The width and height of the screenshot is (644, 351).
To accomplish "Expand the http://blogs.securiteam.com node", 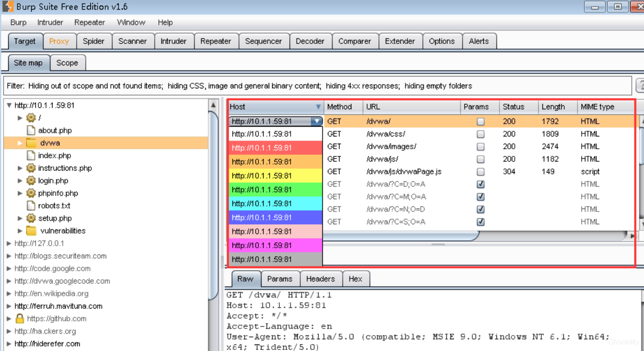I will 9,256.
